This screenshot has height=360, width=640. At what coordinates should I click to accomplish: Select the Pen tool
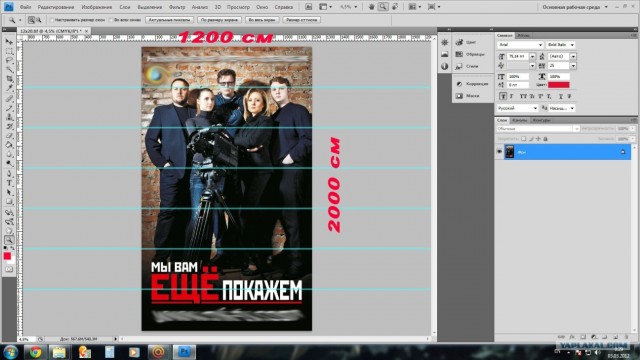(9, 174)
